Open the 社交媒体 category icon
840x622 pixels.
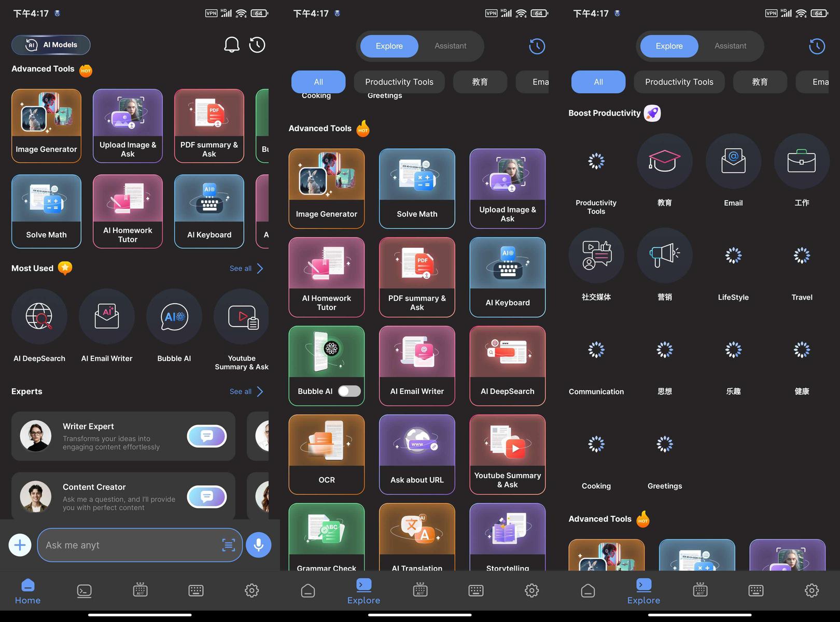click(596, 256)
